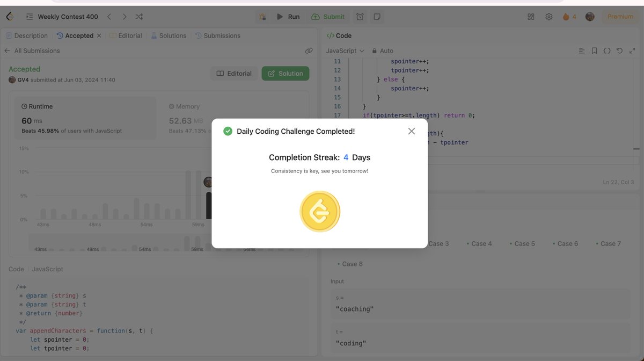Reset code with the revert icon
Screen dimensions: 644x361
(x=619, y=50)
